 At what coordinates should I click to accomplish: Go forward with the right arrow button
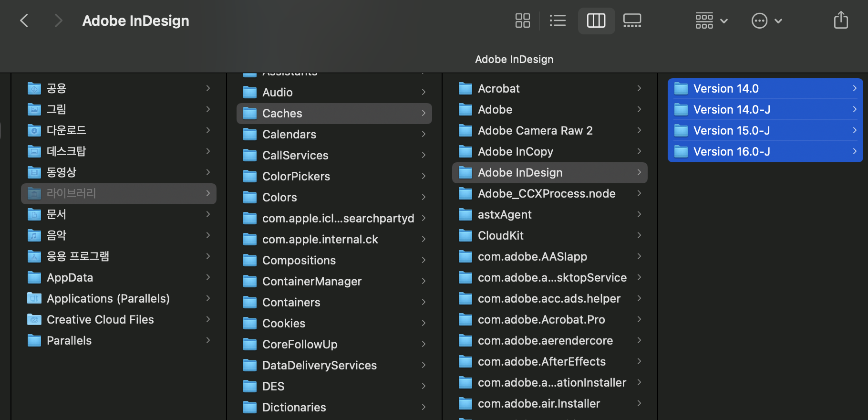pos(58,21)
